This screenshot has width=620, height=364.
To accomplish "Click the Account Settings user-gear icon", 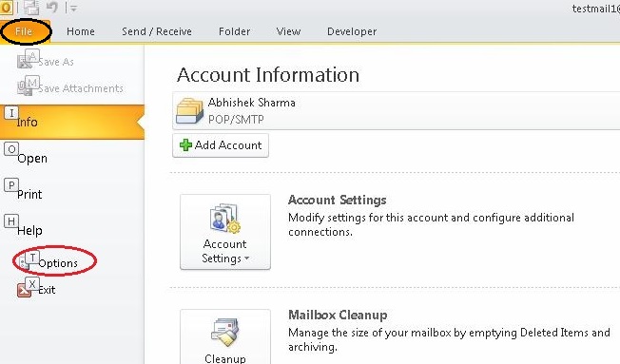I will pos(224,218).
